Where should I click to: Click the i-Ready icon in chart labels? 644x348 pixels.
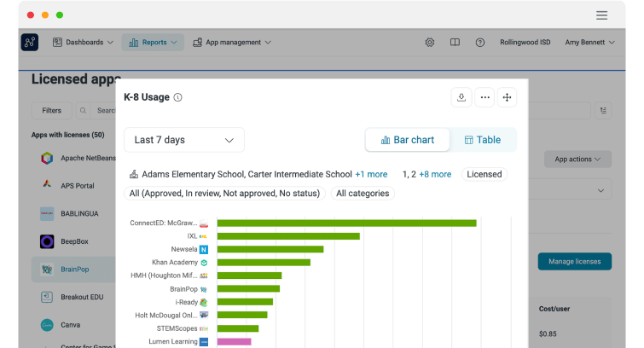pos(204,303)
